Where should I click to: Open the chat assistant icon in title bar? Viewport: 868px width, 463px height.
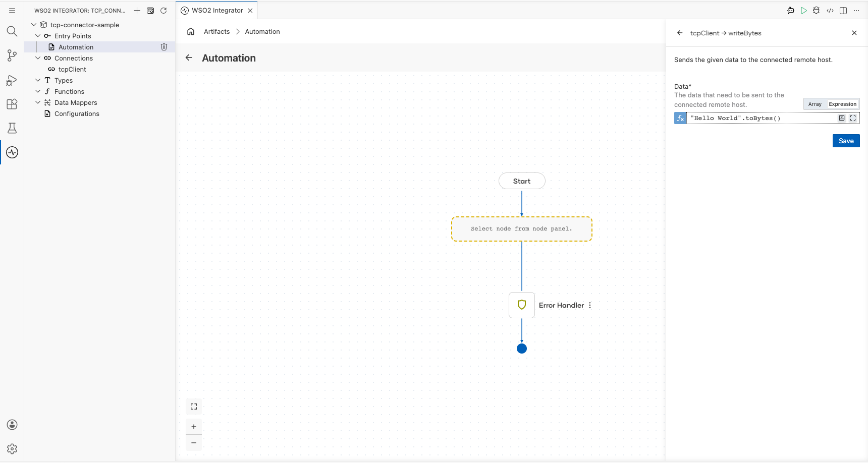click(791, 10)
